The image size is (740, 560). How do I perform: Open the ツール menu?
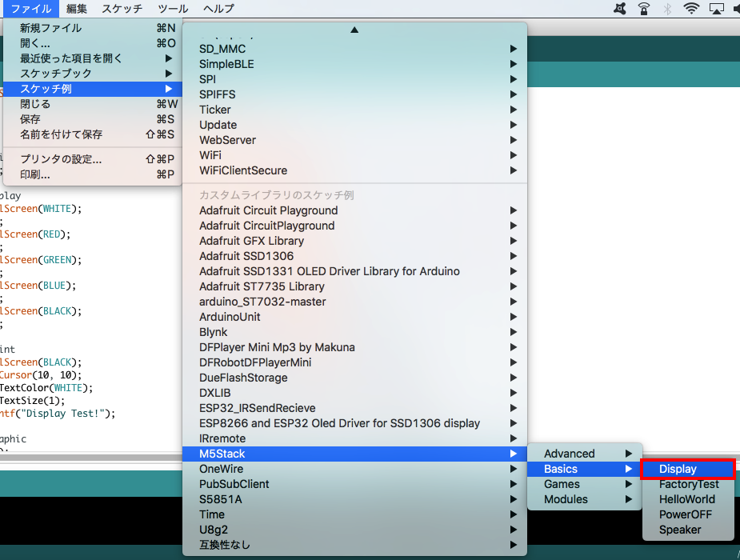[x=173, y=9]
